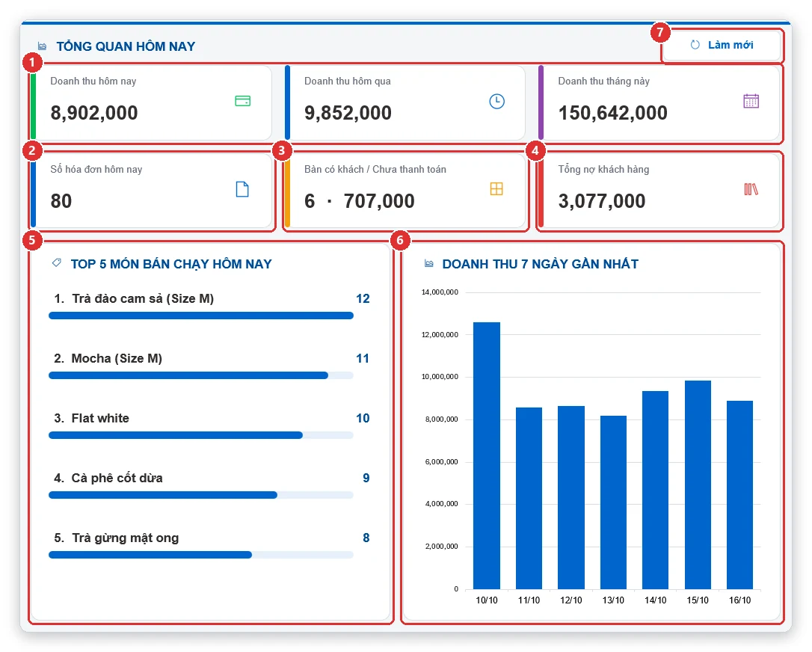
Task: Click the item name Cà phê cốt dừa
Action: [117, 478]
